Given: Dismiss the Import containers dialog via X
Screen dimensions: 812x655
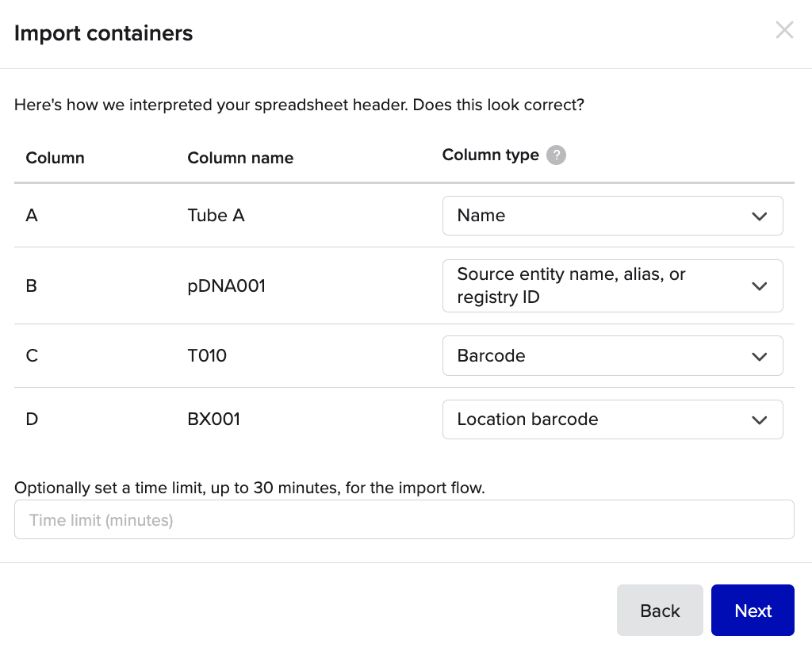Looking at the screenshot, I should pos(784,30).
